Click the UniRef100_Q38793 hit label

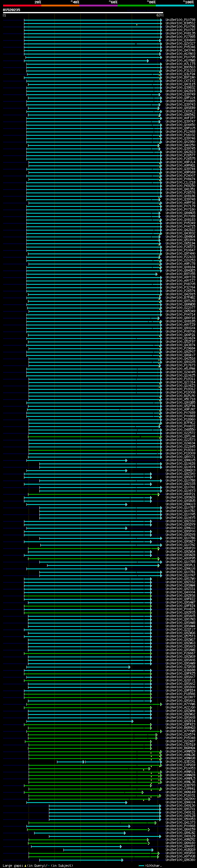point(180,785)
